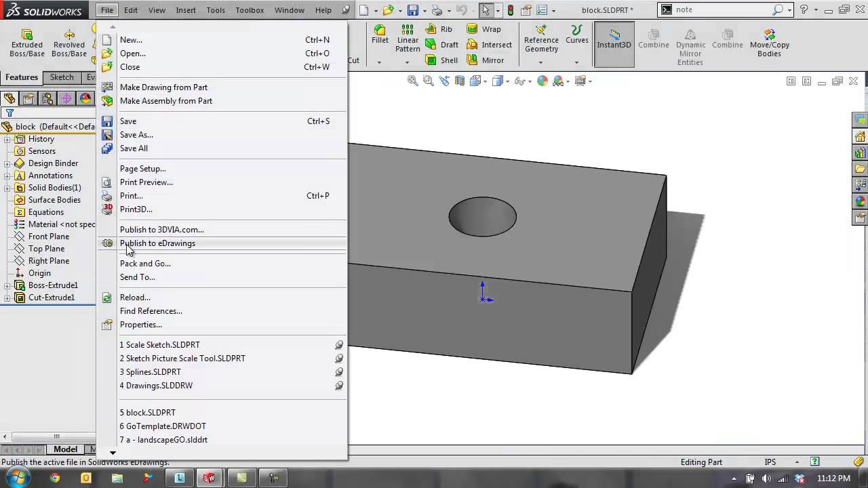Expand more File menu items at the bottom
This screenshot has width=868, height=488.
coord(113,453)
